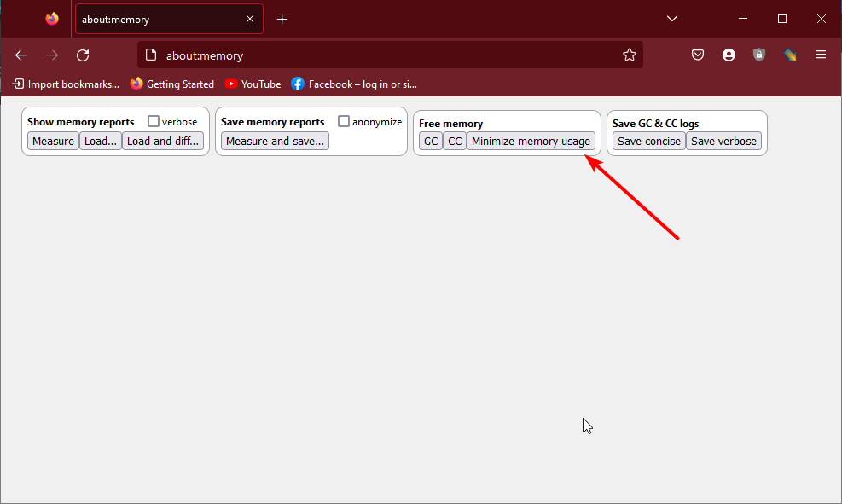Screen dimensions: 842x504
Task: Open the list all tabs chevron
Action: click(x=671, y=19)
